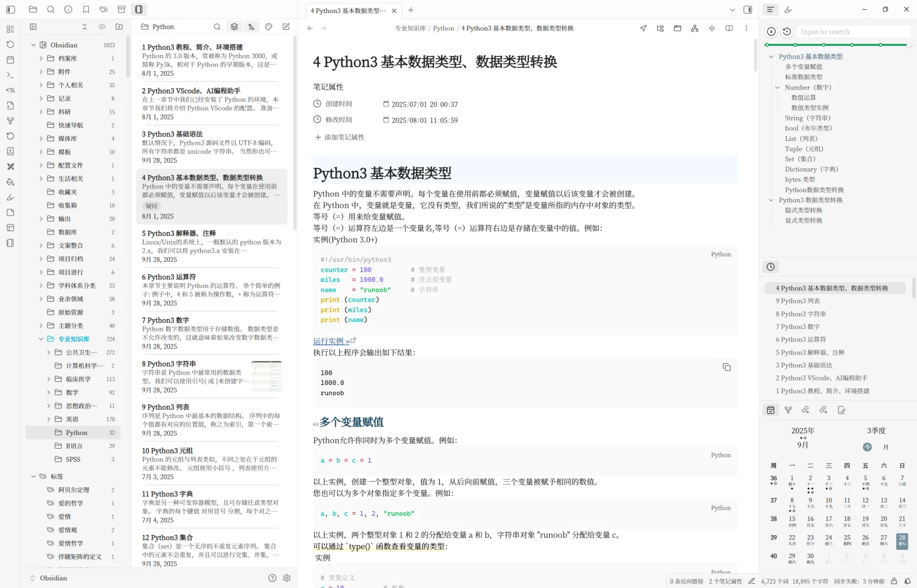This screenshot has height=588, width=917.
Task: Expand the 档案库 folder
Action: (41, 58)
